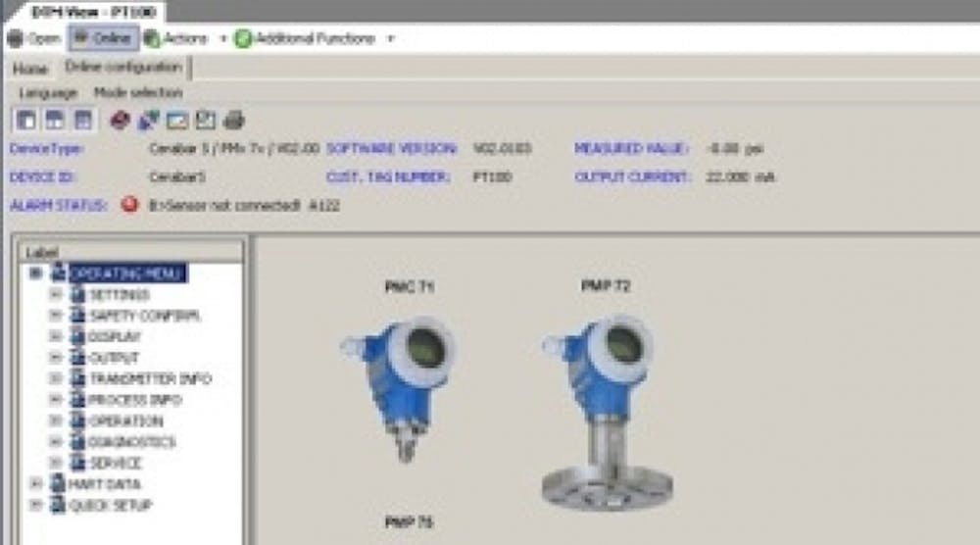980x545 pixels.
Task: Click the SETTINGS node icon
Action: pyautogui.click(x=77, y=294)
